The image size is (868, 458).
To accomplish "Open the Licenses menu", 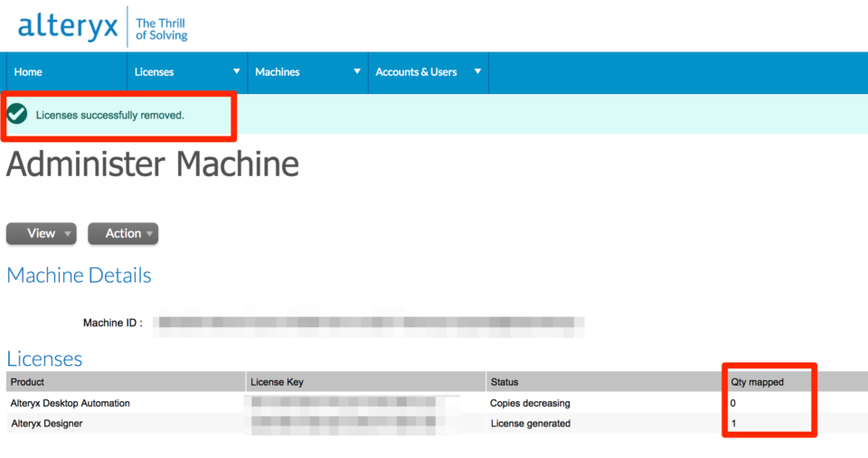I will 154,72.
